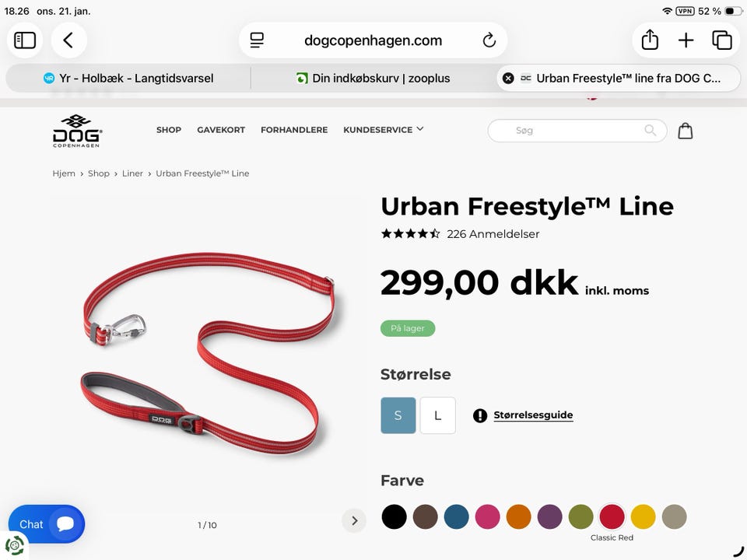Open a new tab with plus icon
This screenshot has width=747, height=560.
(686, 40)
